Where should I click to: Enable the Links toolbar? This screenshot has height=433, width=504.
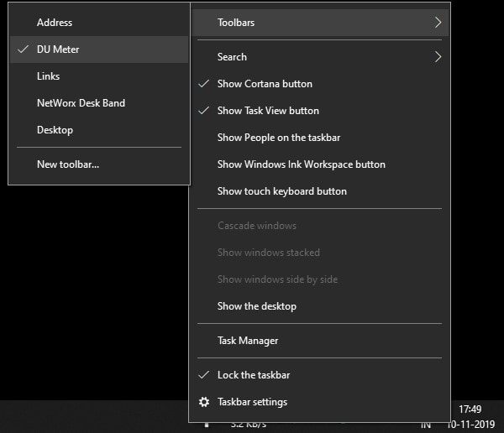(x=49, y=76)
